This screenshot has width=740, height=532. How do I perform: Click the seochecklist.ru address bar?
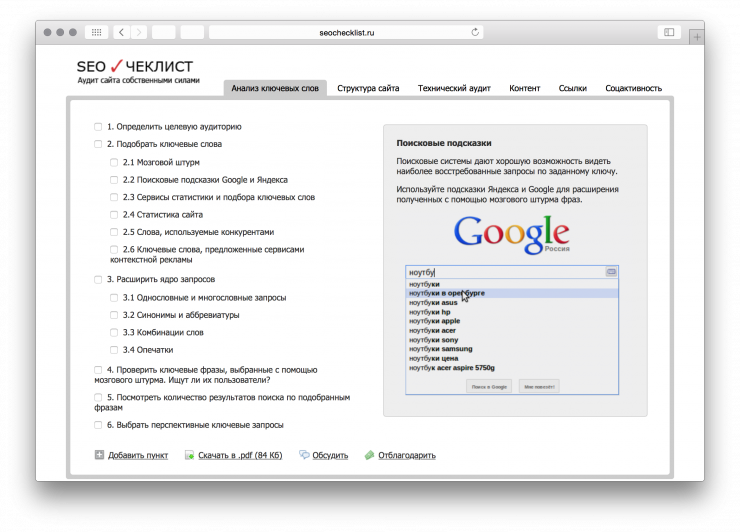(x=345, y=32)
